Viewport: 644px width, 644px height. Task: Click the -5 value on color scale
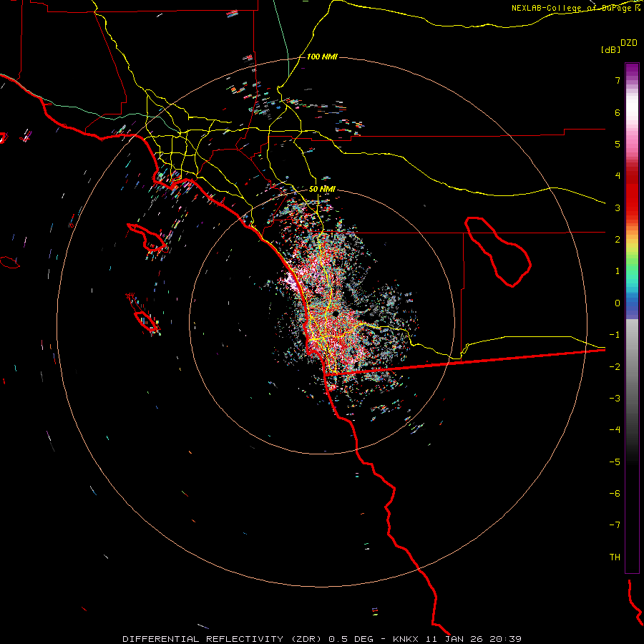coord(615,462)
